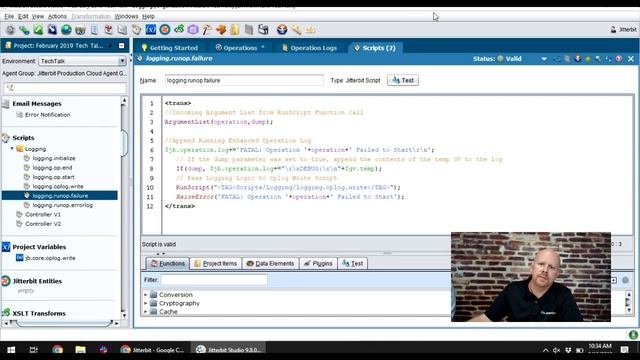Open Task View on the taskbar

[x=34, y=350]
